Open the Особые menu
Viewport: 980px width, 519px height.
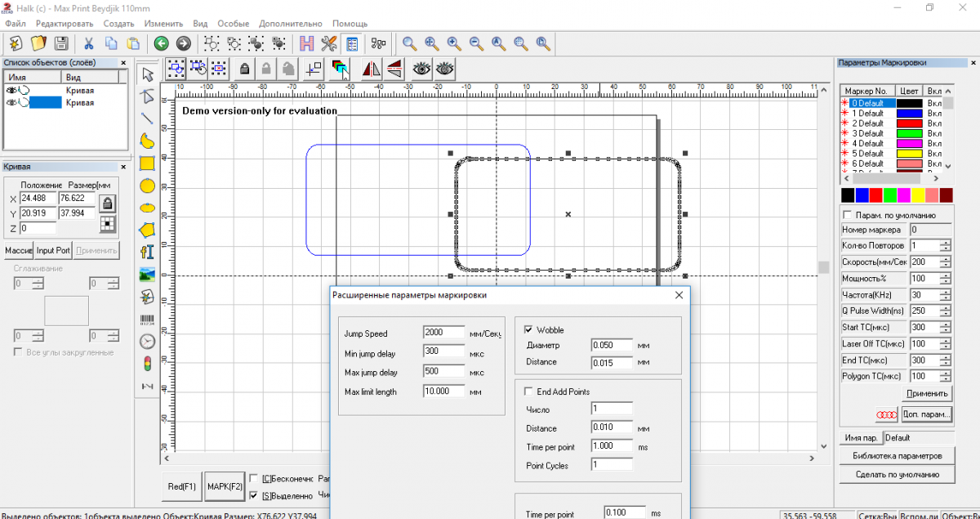point(233,24)
